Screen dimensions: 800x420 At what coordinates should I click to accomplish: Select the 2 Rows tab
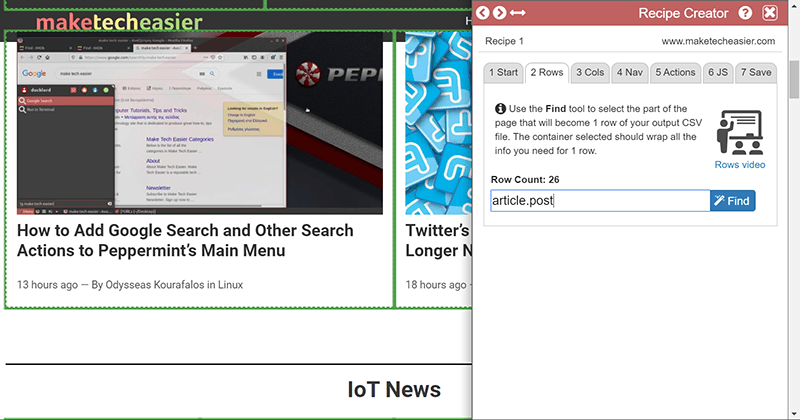pyautogui.click(x=546, y=72)
